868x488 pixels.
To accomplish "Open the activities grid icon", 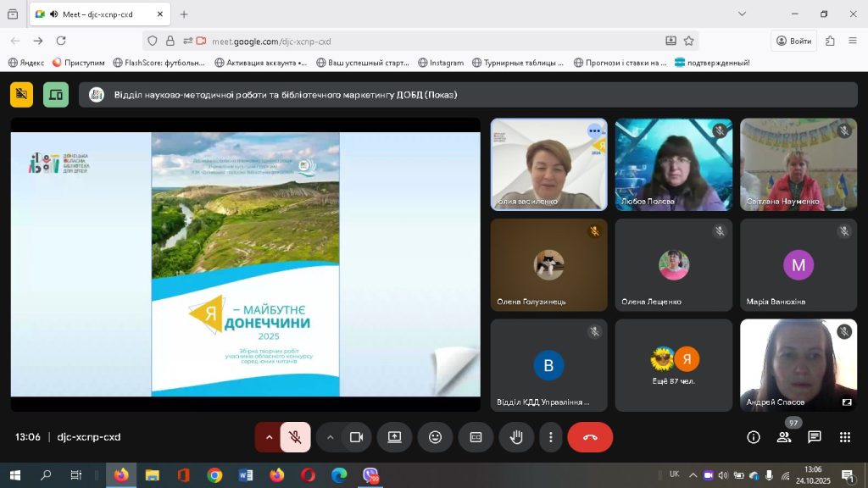I will tap(845, 437).
